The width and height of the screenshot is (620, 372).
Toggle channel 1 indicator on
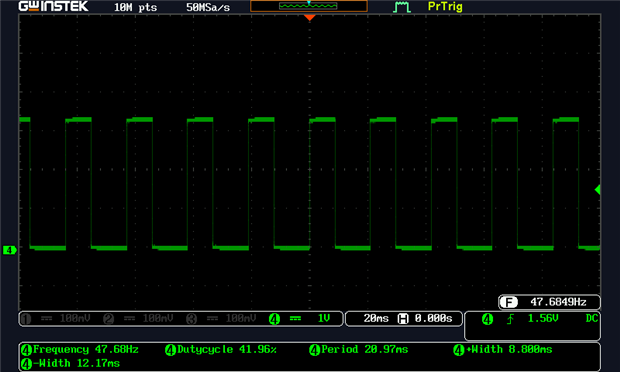click(x=26, y=319)
